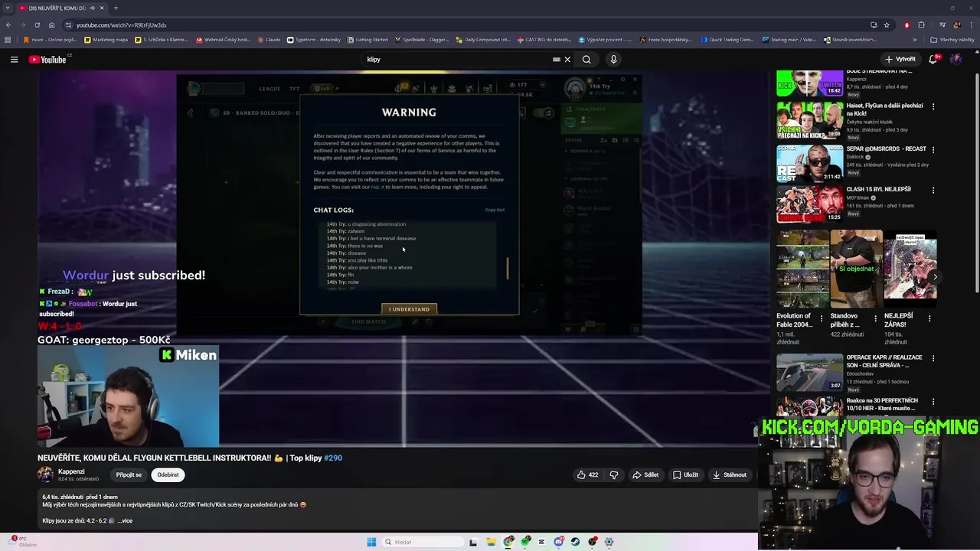Open options for 'SEPAR @DMSRCRDS - RECAST' video
Screen dimensions: 980x551
[x=933, y=149]
